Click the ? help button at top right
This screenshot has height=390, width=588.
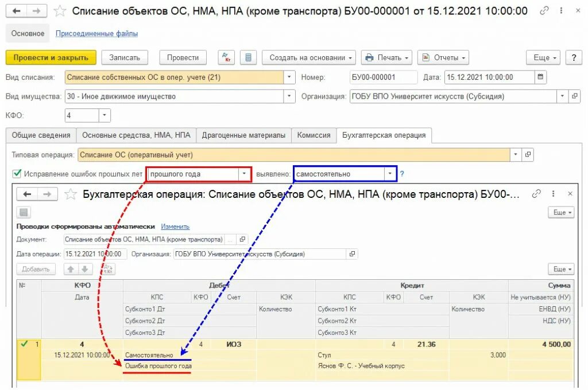(574, 58)
